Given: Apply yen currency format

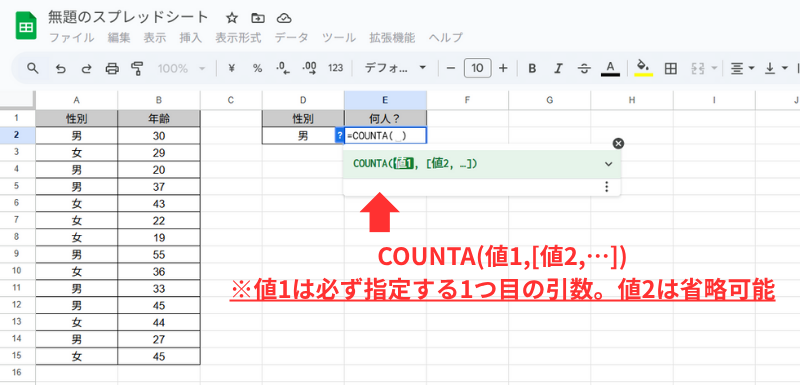Looking at the screenshot, I should point(231,68).
